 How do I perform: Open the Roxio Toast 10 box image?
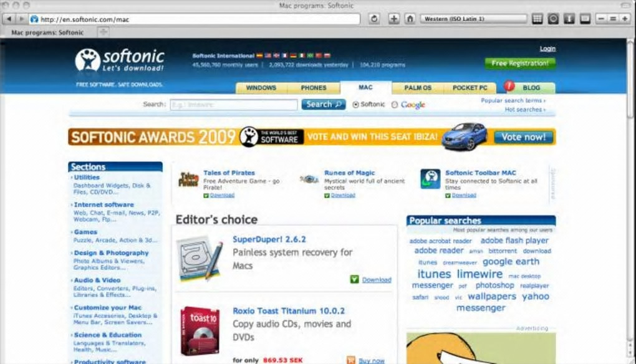pos(200,331)
